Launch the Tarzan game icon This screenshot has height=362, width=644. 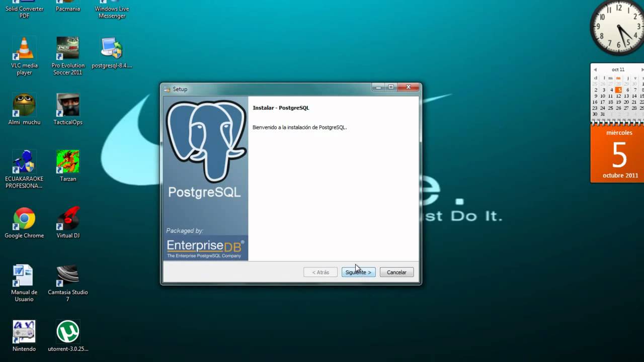[68, 166]
